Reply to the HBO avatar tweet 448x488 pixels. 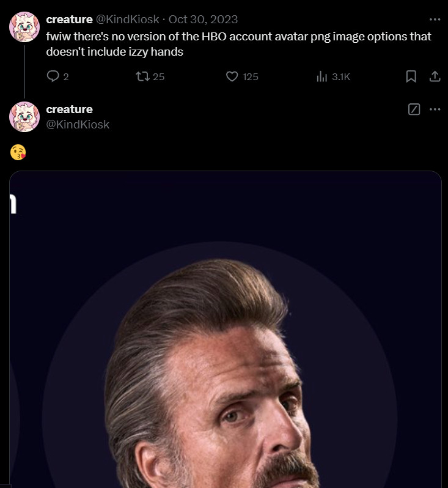53,76
